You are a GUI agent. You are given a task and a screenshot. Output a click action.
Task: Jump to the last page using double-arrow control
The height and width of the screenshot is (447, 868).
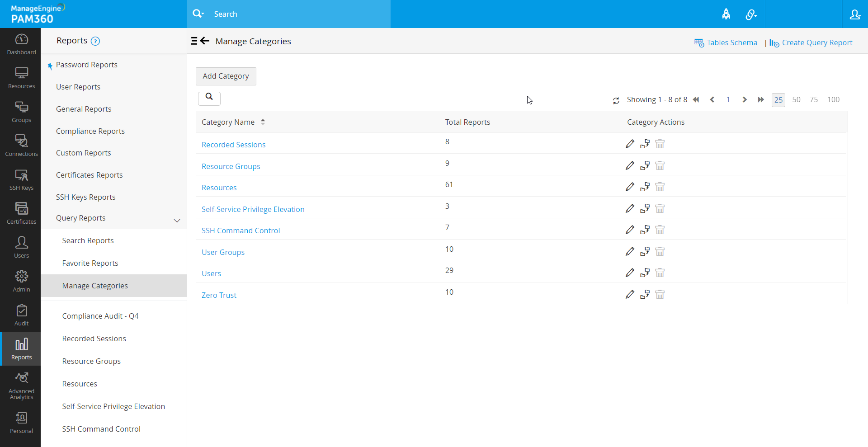pos(761,99)
